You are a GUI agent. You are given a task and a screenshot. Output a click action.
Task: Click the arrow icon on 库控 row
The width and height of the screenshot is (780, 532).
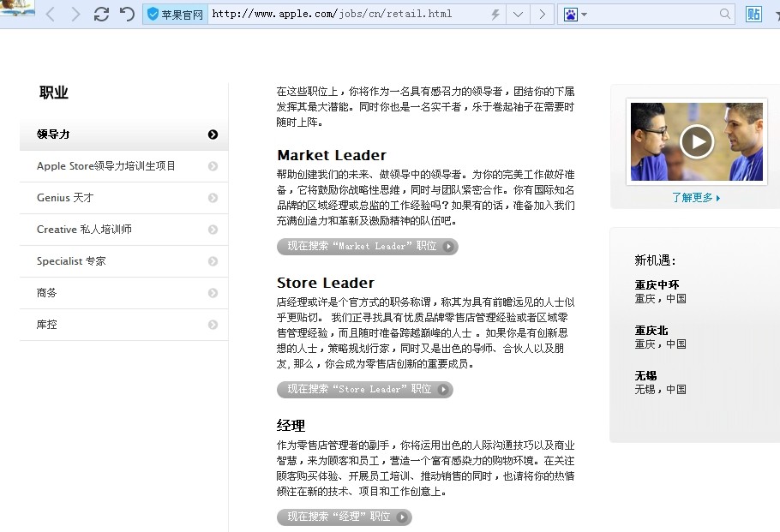[213, 325]
